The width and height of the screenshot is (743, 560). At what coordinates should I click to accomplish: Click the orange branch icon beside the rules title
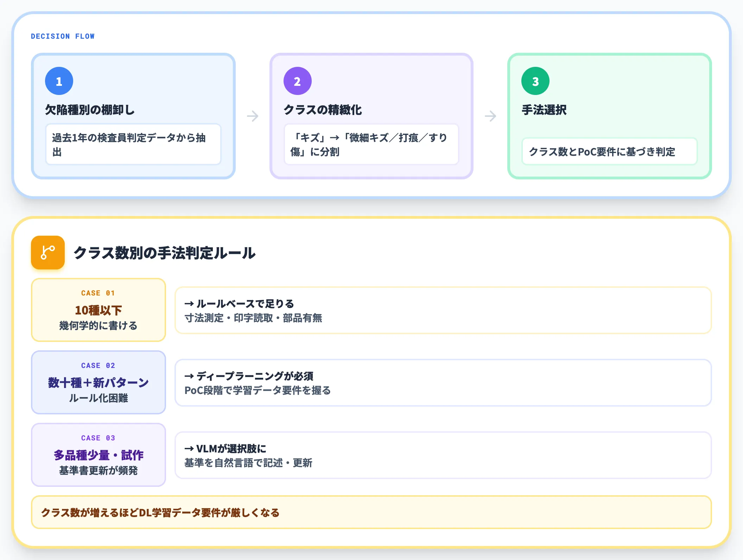pos(48,253)
